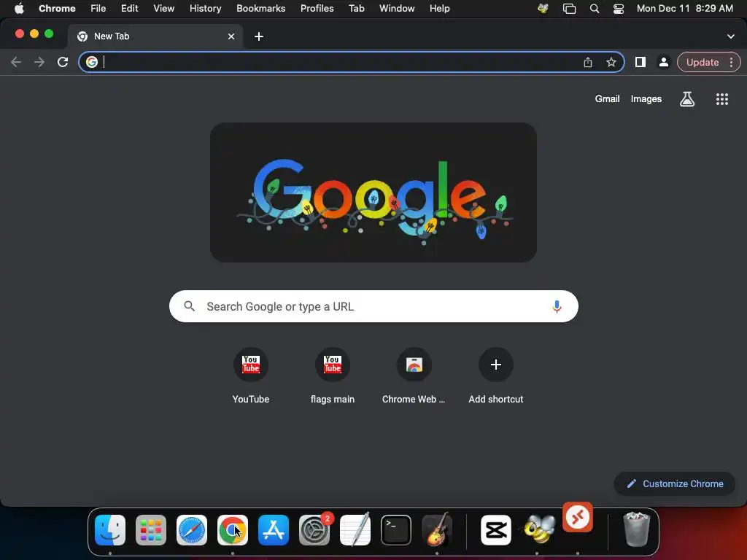Click the screen mirroring menu bar icon
747x560 pixels.
click(569, 8)
